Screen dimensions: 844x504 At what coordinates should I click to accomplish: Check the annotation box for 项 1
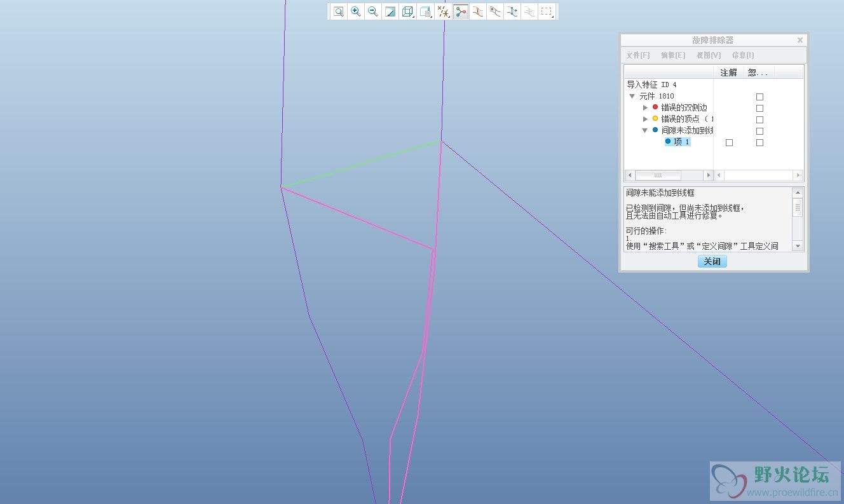point(729,142)
